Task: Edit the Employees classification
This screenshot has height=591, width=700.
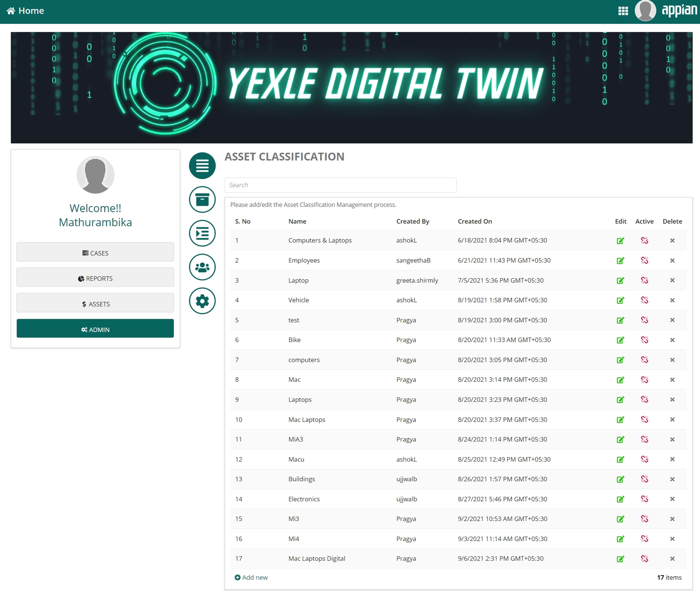Action: tap(620, 260)
